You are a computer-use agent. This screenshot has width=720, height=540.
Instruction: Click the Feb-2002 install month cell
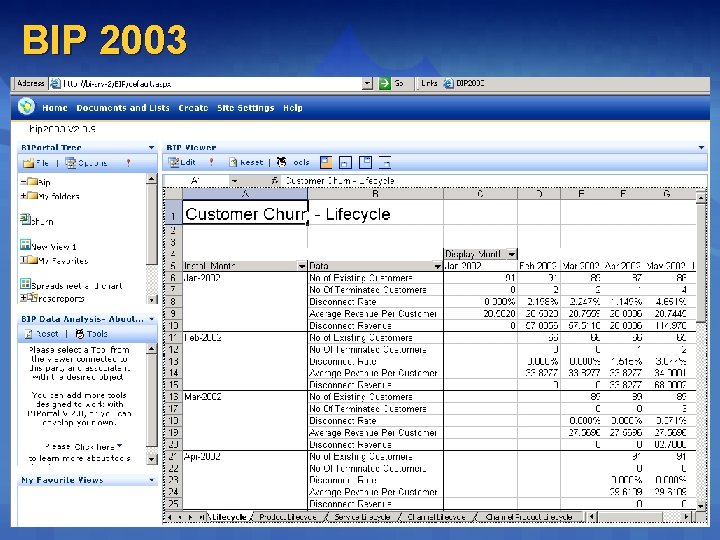coord(245,338)
